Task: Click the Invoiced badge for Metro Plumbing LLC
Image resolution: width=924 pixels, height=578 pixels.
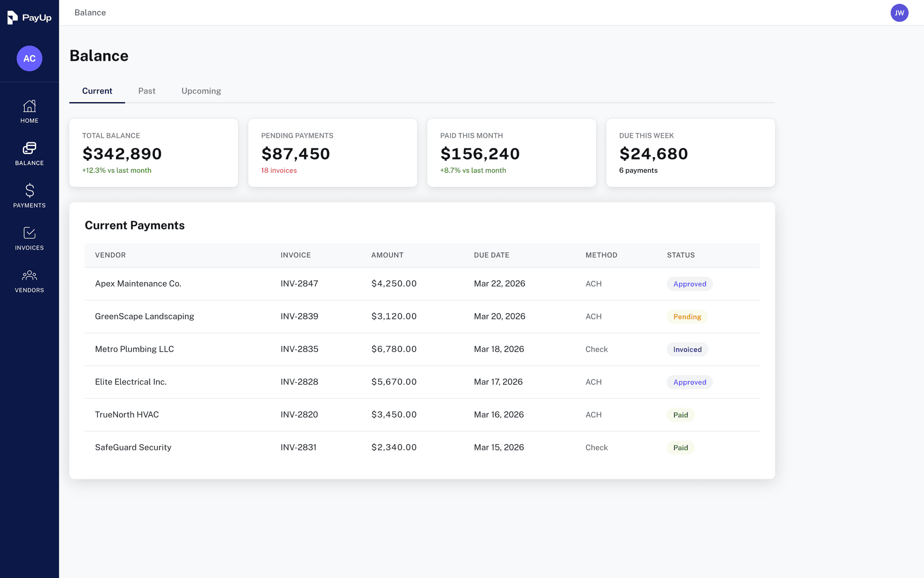Action: point(687,349)
